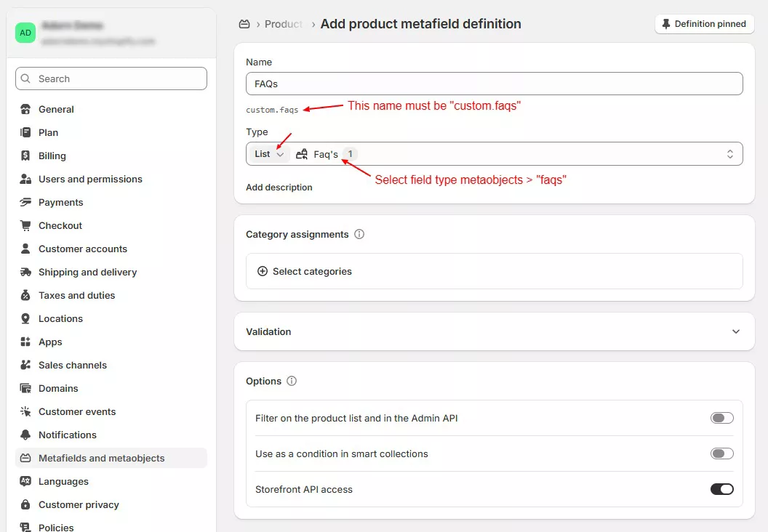
Task: Click the AD store avatar
Action: [x=26, y=33]
